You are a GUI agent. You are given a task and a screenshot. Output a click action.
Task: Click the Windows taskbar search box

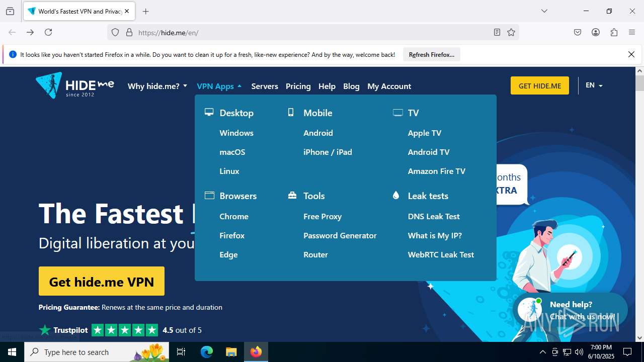[97, 352]
